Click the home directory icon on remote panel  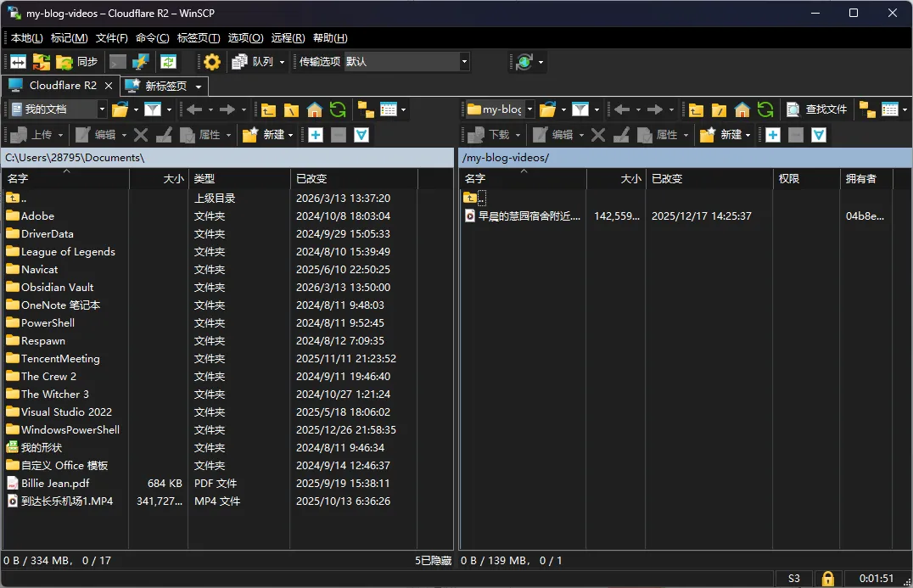[x=741, y=109]
